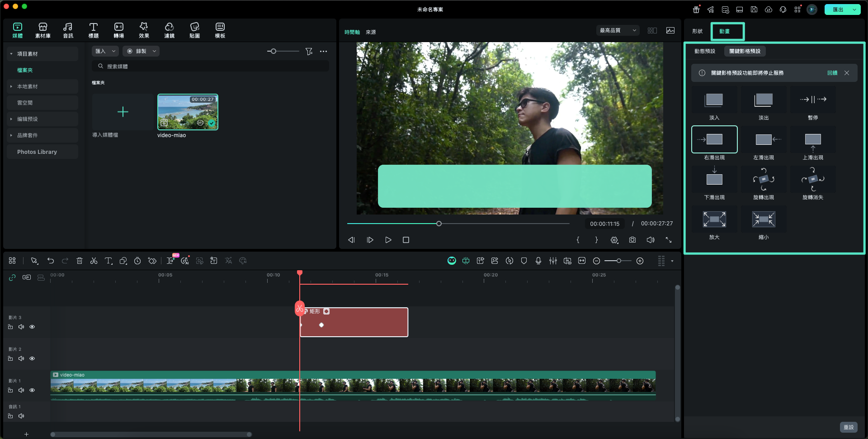Select the video-miao media thumbnail

tap(188, 112)
